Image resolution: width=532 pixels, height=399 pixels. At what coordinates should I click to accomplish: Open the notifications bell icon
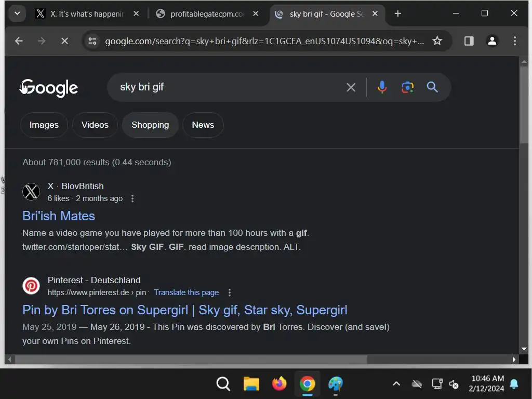pyautogui.click(x=514, y=384)
